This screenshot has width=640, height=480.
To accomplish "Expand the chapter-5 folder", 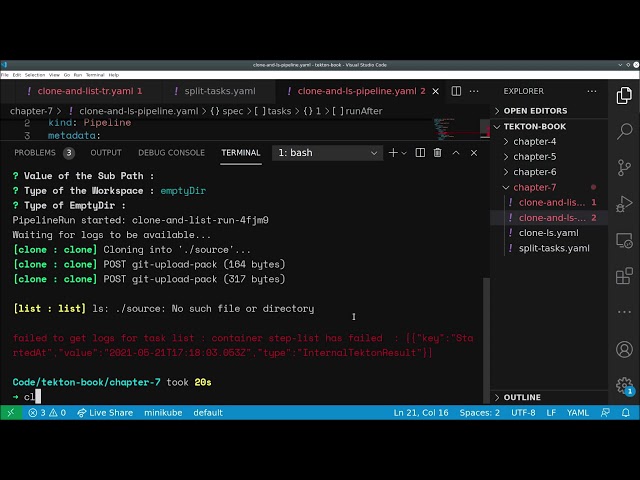I will 549,157.
